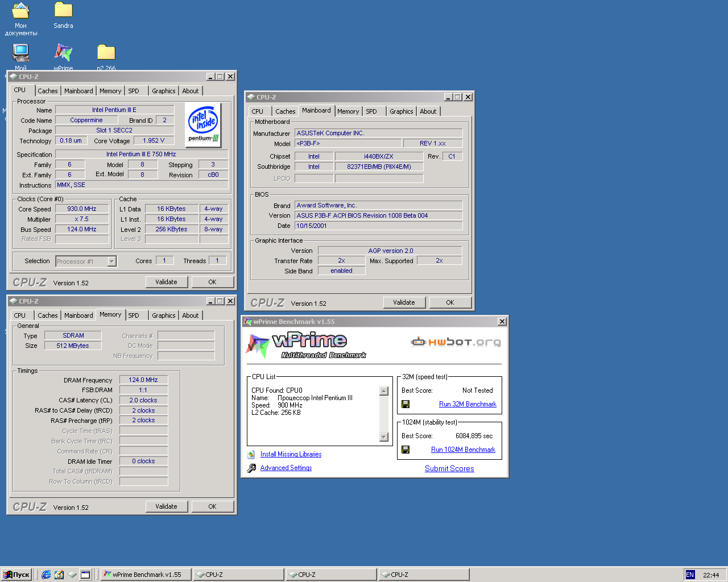The width and height of the screenshot is (728, 582).
Task: Click the Core Voltage 1.952 V value
Action: click(154, 140)
